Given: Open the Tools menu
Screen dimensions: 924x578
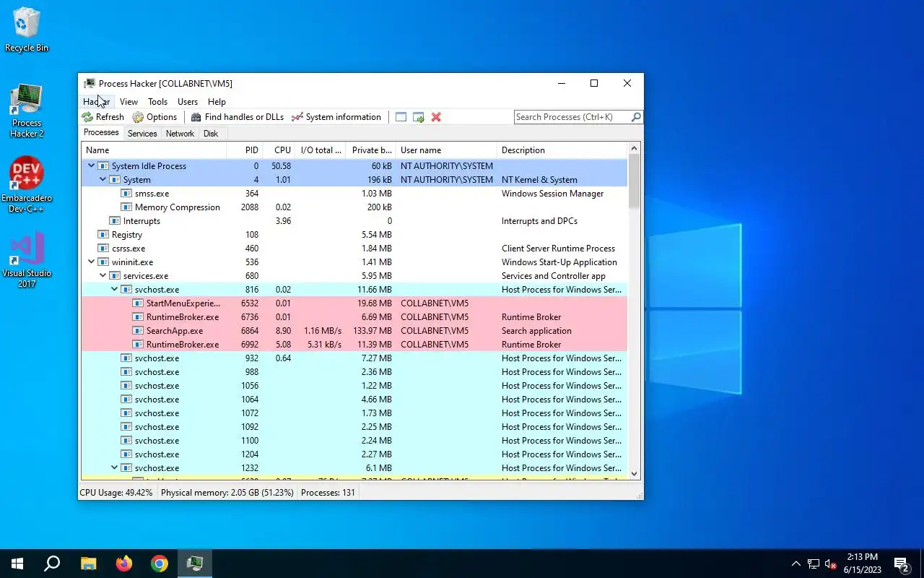Looking at the screenshot, I should point(157,102).
